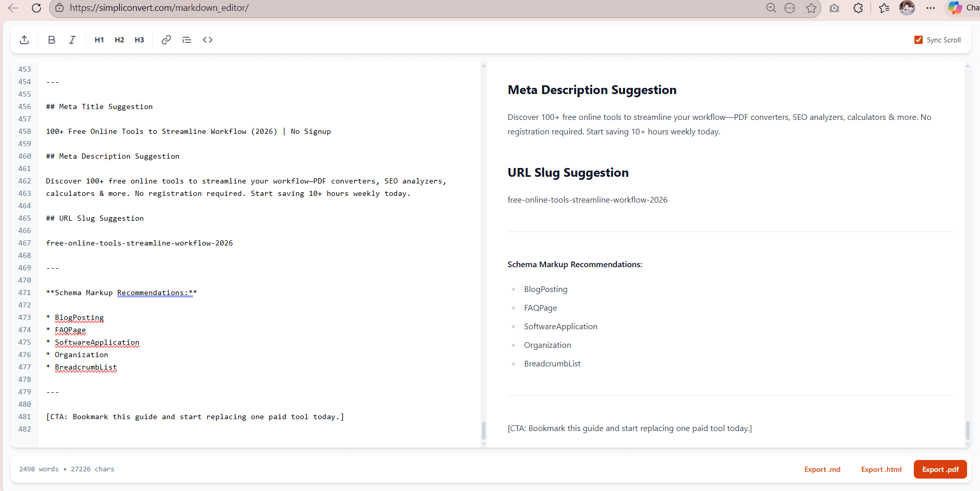The width and height of the screenshot is (980, 491).
Task: Click the browser profile avatar
Action: pyautogui.click(x=907, y=8)
